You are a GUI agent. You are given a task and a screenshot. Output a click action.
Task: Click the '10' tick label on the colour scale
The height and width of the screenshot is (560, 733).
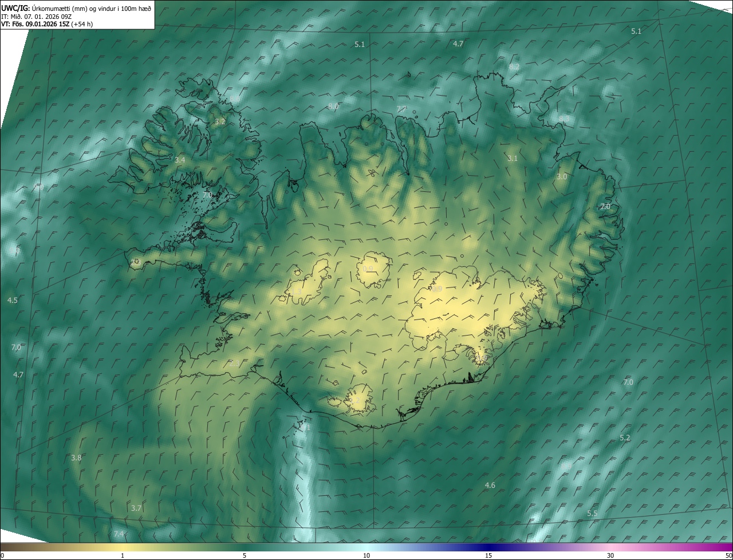pyautogui.click(x=366, y=555)
